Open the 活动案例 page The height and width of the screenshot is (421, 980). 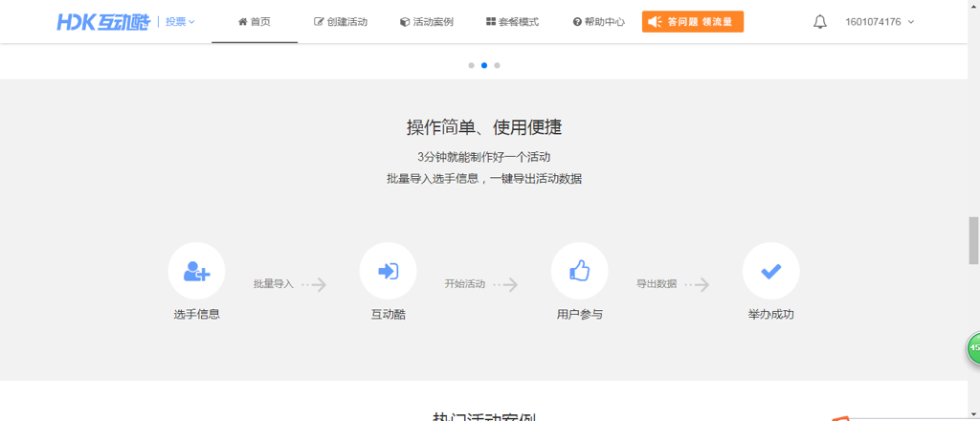click(x=427, y=22)
